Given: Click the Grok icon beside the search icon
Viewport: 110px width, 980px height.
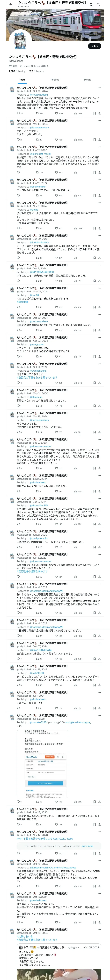Looking at the screenshot, I should pyautogui.click(x=91, y=4).
